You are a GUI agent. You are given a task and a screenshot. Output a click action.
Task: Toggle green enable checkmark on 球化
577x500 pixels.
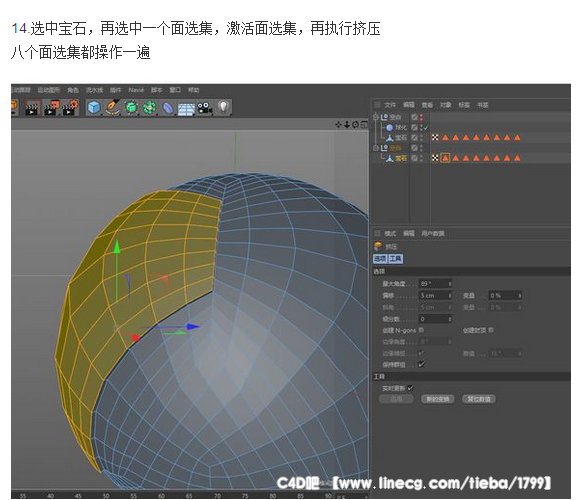[426, 128]
